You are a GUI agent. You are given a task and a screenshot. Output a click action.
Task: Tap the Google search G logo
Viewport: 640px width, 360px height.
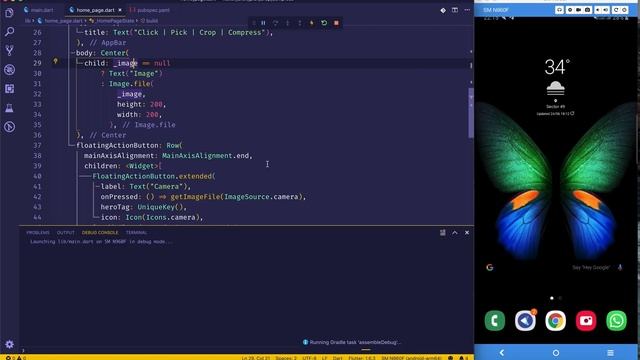pos(490,267)
